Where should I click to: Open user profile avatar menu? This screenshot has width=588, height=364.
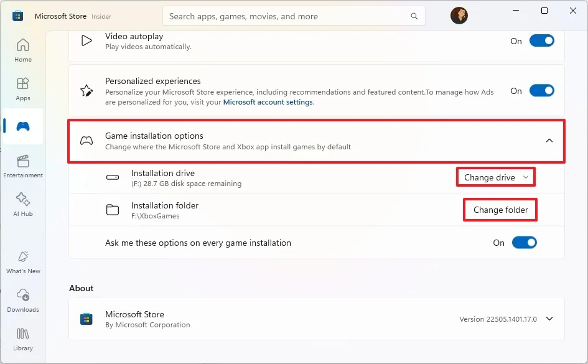pyautogui.click(x=459, y=16)
